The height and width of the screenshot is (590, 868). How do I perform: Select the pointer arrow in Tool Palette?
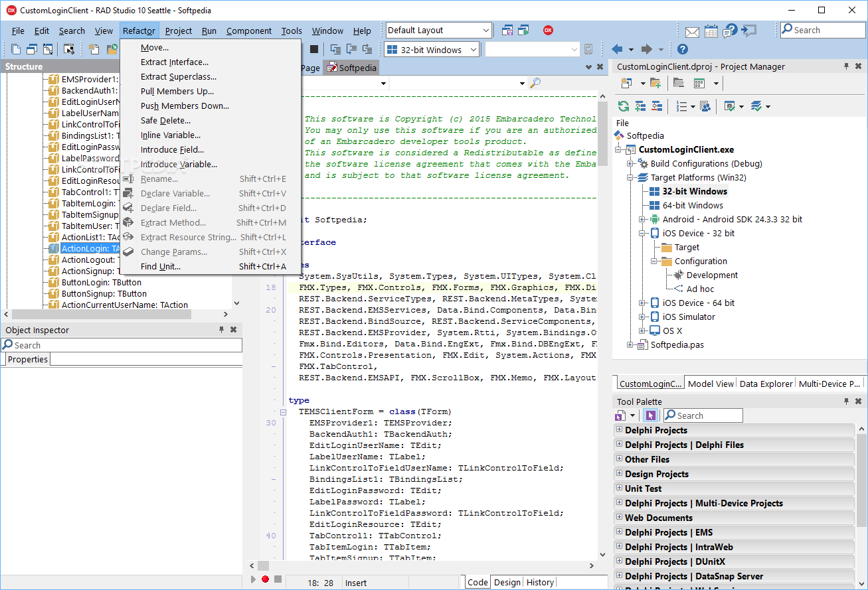(x=650, y=415)
